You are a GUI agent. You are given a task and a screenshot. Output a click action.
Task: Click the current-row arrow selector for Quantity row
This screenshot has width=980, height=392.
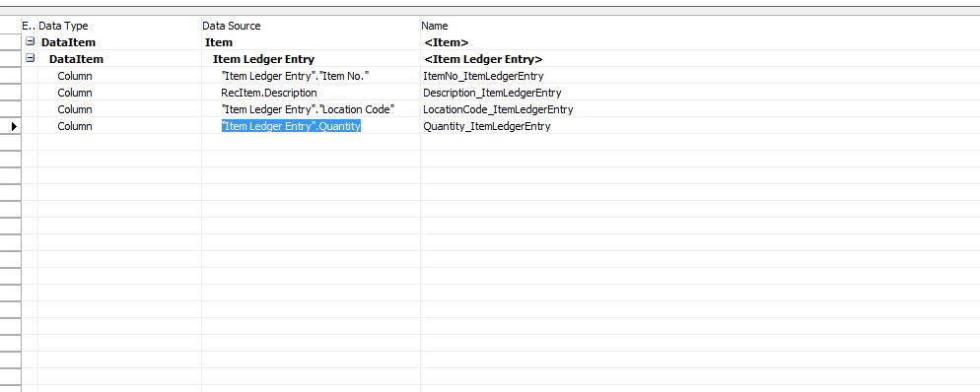[x=11, y=127]
